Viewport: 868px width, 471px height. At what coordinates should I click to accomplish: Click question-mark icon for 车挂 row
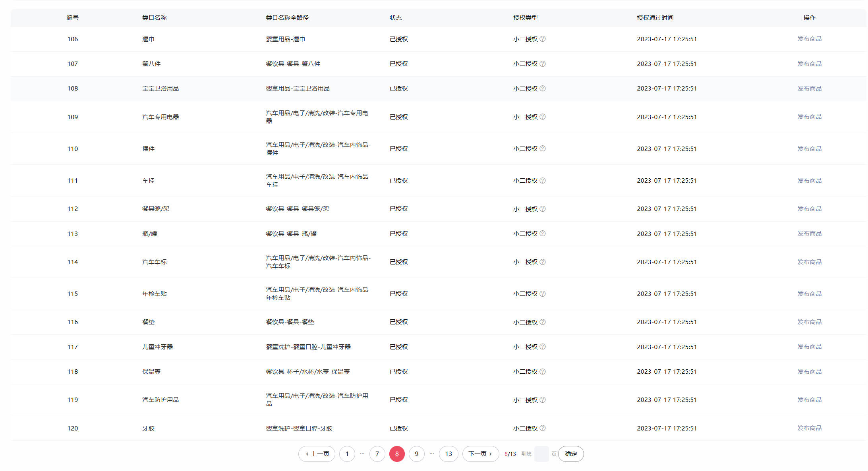543,181
